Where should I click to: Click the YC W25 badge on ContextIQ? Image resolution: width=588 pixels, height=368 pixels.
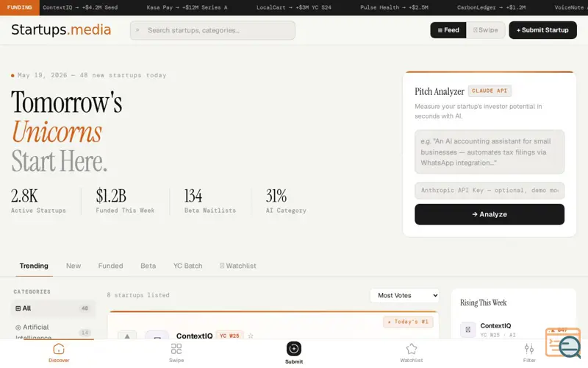point(229,336)
